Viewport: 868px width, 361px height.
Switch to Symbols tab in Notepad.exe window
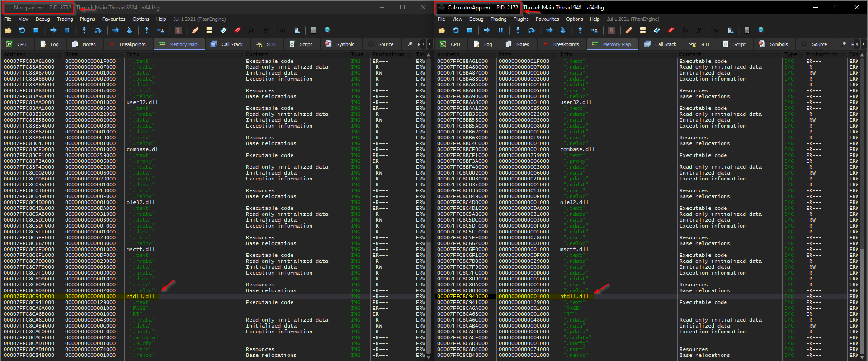pos(340,44)
